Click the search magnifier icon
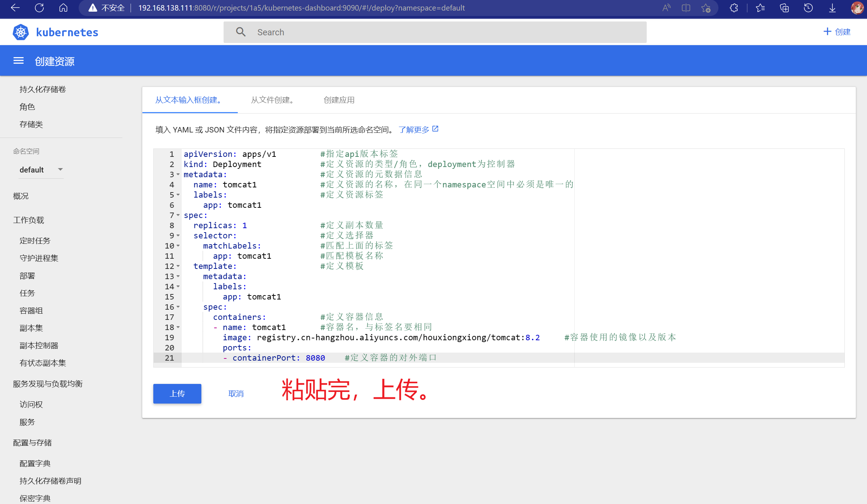 [241, 32]
